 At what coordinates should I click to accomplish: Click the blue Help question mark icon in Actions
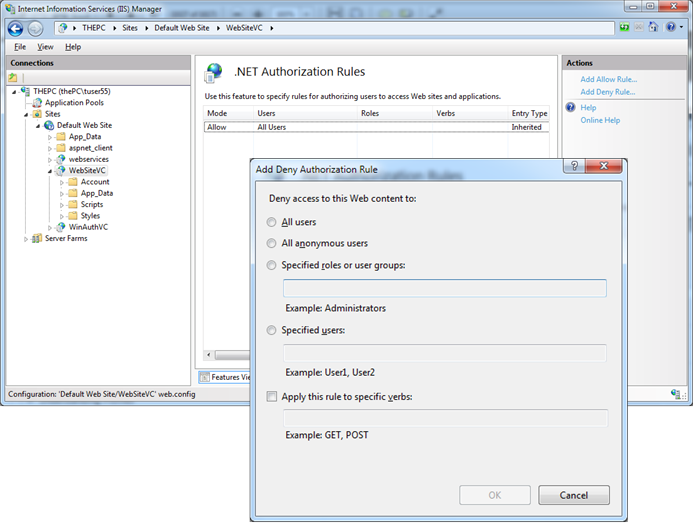click(x=571, y=107)
